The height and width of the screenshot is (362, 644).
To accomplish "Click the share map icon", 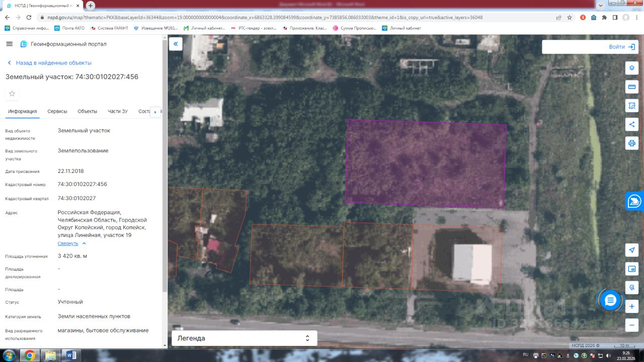I will (x=632, y=124).
